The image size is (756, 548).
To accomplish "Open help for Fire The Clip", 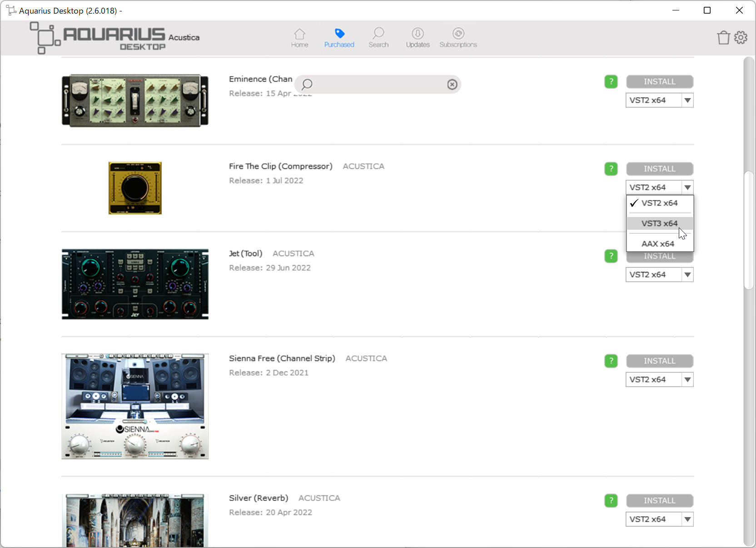I will pyautogui.click(x=611, y=169).
